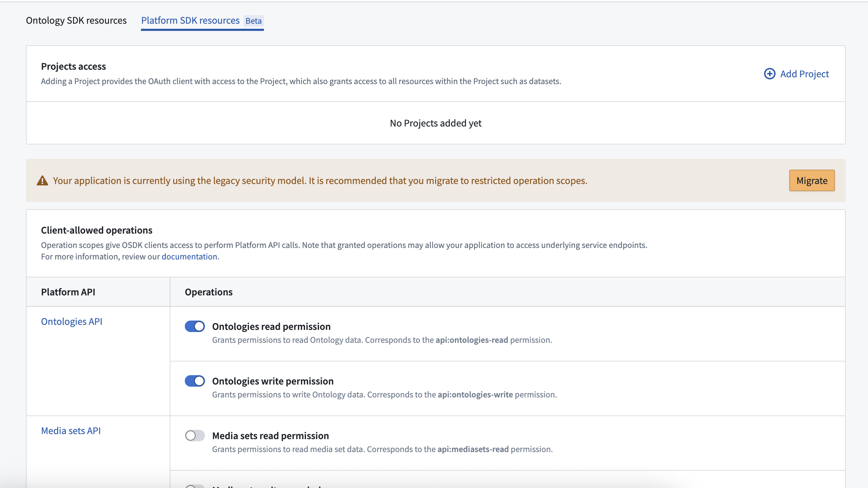This screenshot has height=488, width=868.
Task: Open the Media sets API link
Action: tap(71, 430)
